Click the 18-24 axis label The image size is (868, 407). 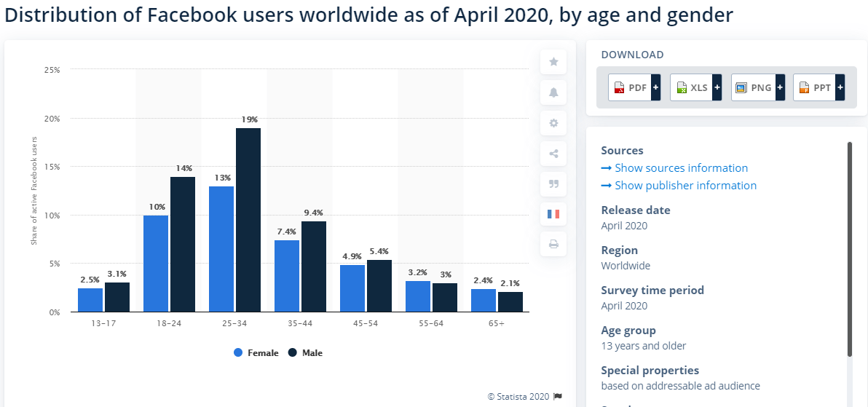[x=169, y=323]
